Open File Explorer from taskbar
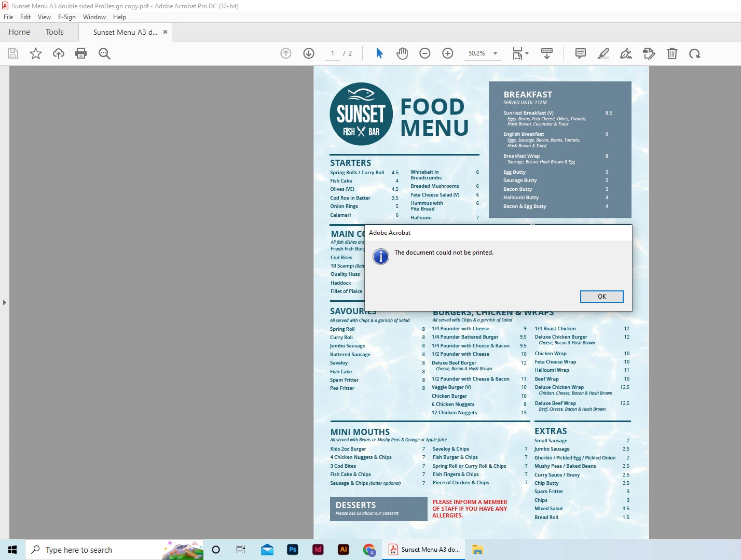The image size is (741, 560). 478,550
